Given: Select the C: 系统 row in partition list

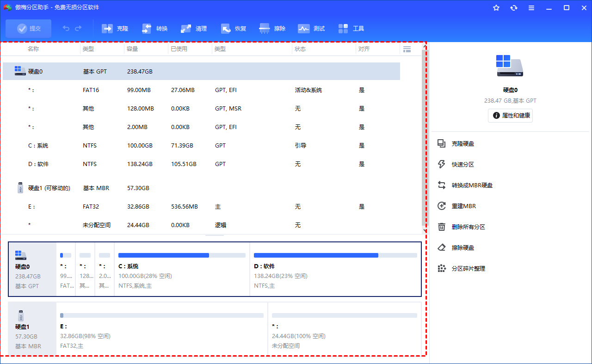Looking at the screenshot, I should coord(201,146).
